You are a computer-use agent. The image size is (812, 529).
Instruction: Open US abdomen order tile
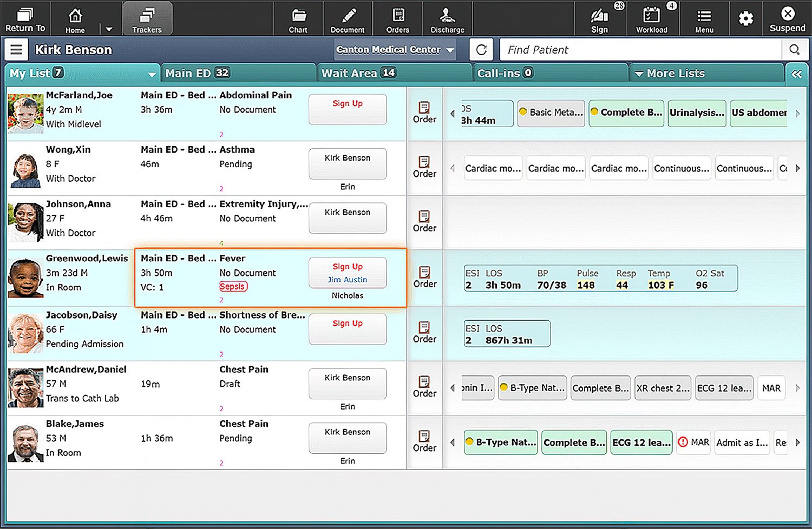click(758, 113)
